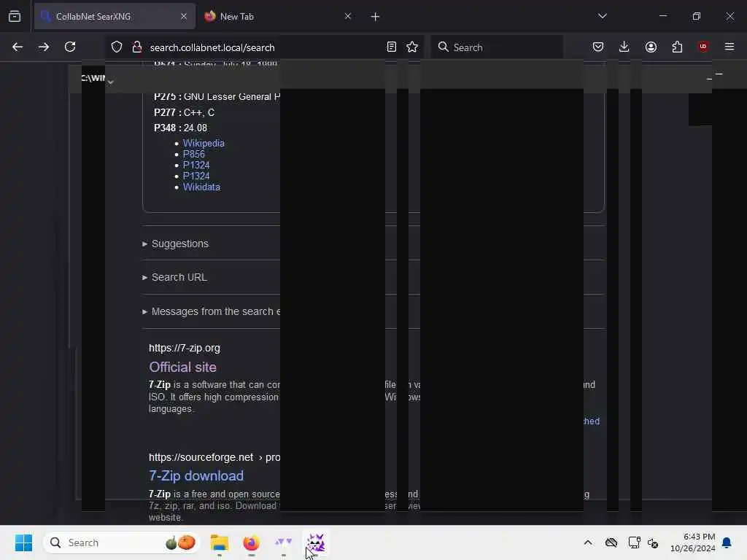
Task: Open the Extensions puzzle icon
Action: tap(677, 47)
